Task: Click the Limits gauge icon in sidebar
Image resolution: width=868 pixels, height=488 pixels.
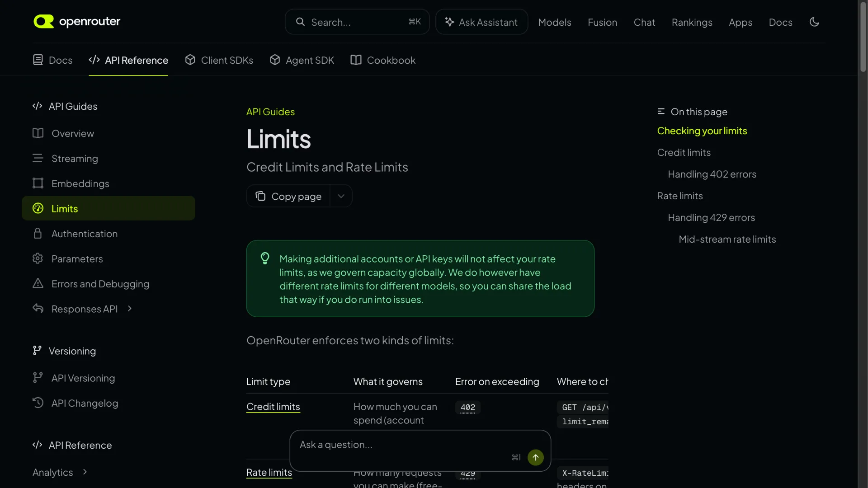Action: (x=38, y=208)
